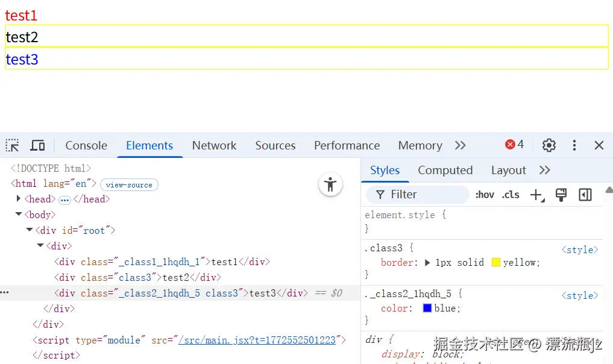The height and width of the screenshot is (364, 613).
Task: Collapse the body element node
Action: tap(19, 214)
